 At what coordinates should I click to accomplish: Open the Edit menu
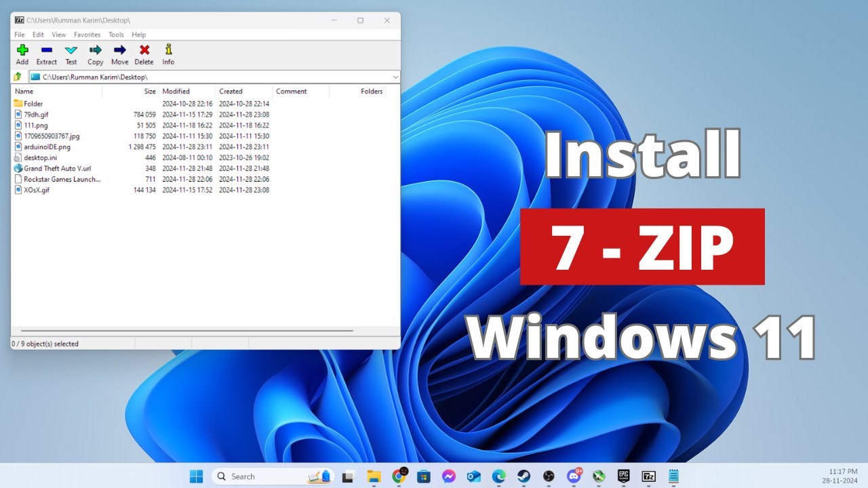(38, 35)
